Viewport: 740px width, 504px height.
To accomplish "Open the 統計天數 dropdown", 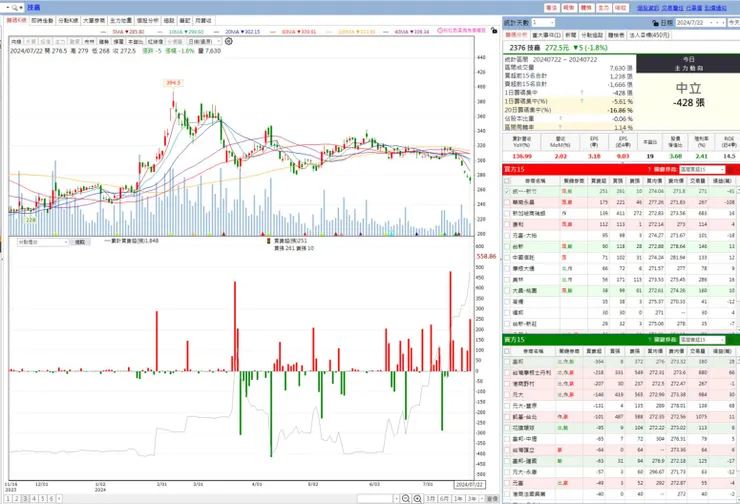I will point(543,23).
